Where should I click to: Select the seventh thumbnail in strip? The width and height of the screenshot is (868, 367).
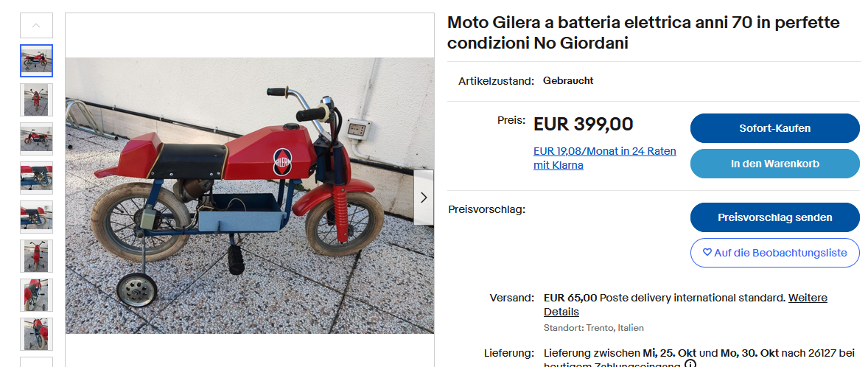point(37,295)
